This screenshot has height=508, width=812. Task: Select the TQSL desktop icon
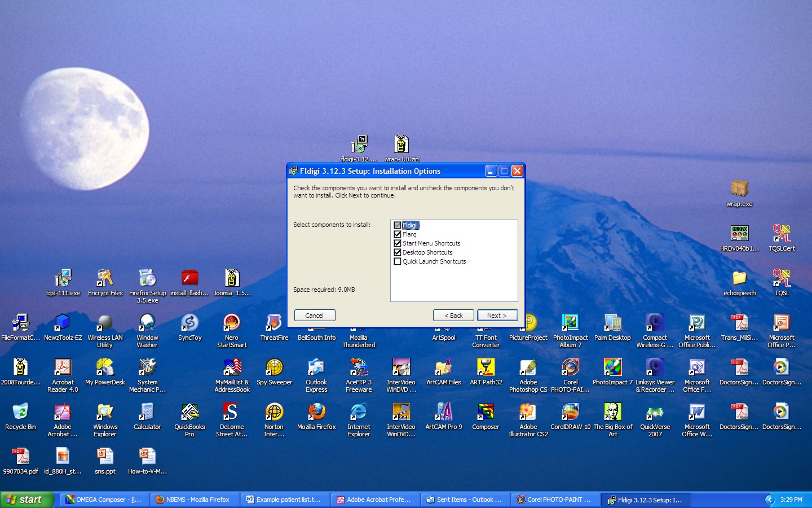click(x=782, y=278)
